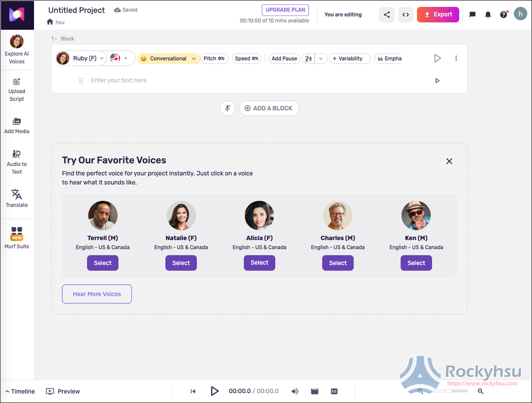
Task: Expand the Timeline panel
Action: [x=20, y=391]
